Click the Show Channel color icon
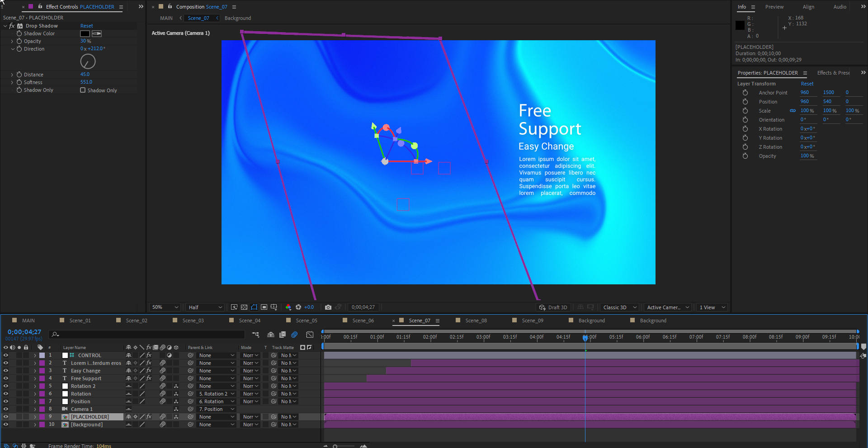The image size is (868, 448). coord(288,307)
